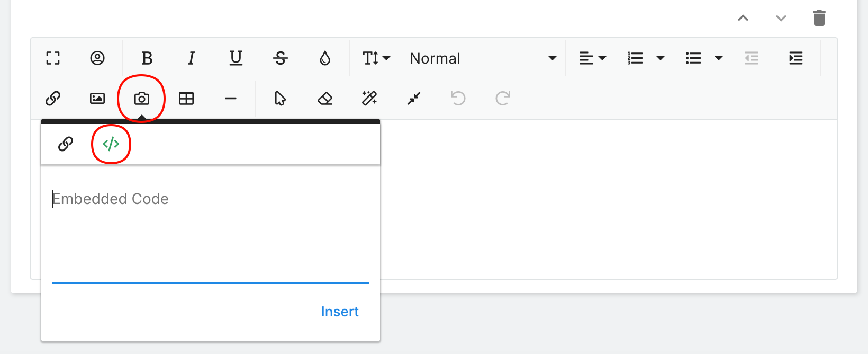The height and width of the screenshot is (354, 868).
Task: Click the Insert button
Action: tap(339, 312)
